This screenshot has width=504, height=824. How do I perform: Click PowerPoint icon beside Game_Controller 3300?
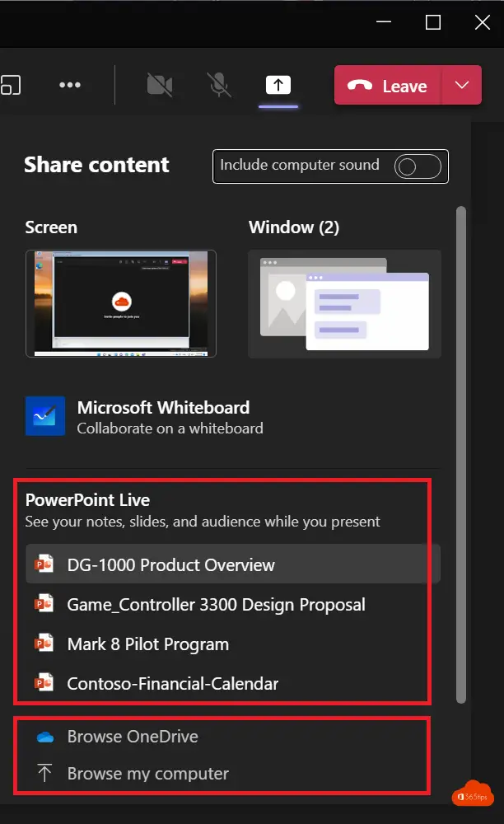click(x=44, y=603)
